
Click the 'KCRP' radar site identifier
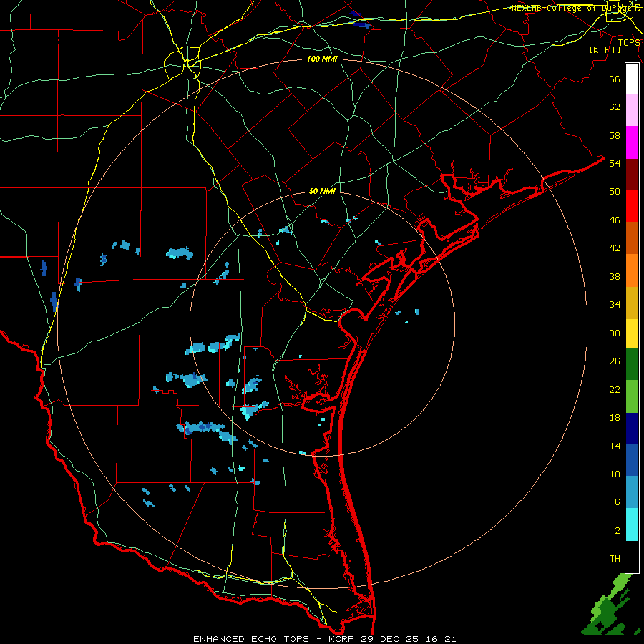point(341,639)
